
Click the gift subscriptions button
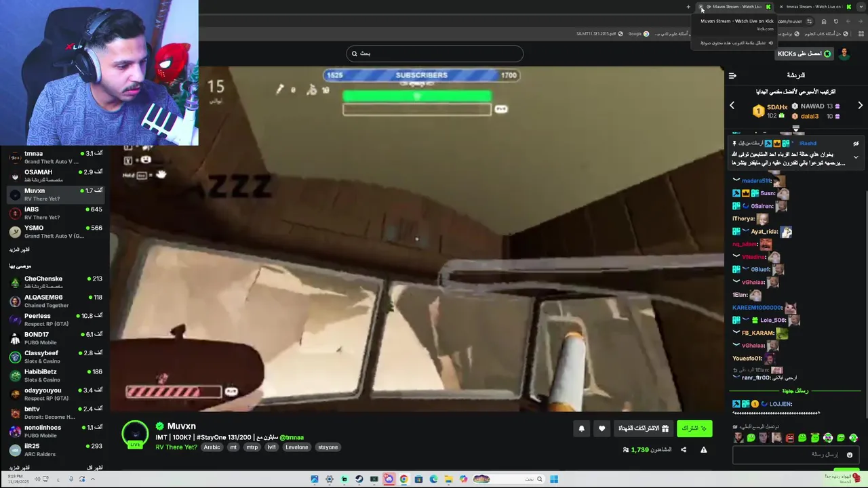tap(644, 428)
